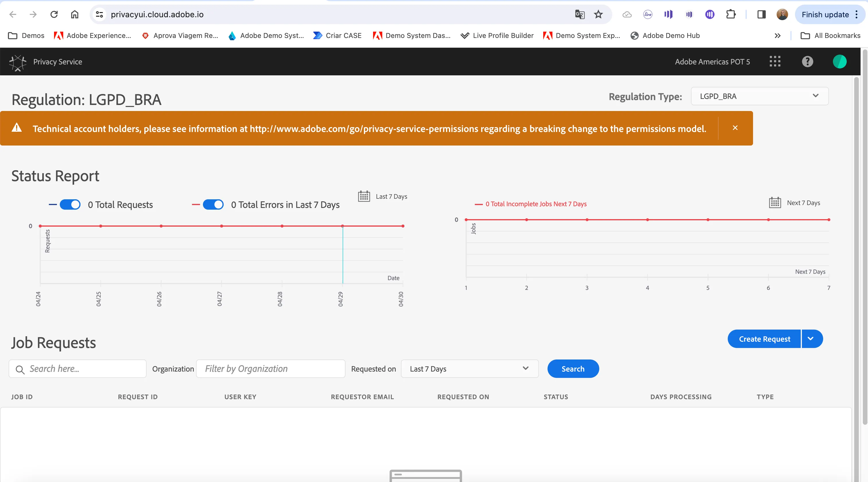Expand Regulation Type LGPD_BRA dropdown

759,96
